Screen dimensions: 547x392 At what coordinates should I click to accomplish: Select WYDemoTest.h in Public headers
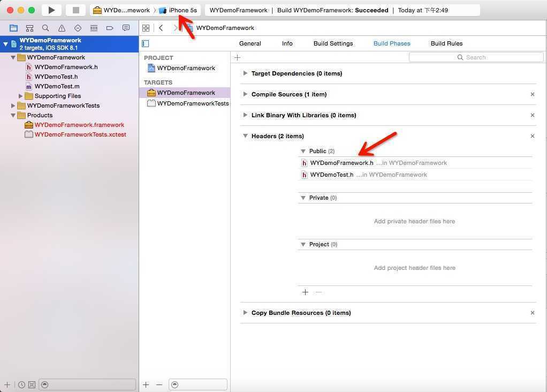pyautogui.click(x=415, y=175)
